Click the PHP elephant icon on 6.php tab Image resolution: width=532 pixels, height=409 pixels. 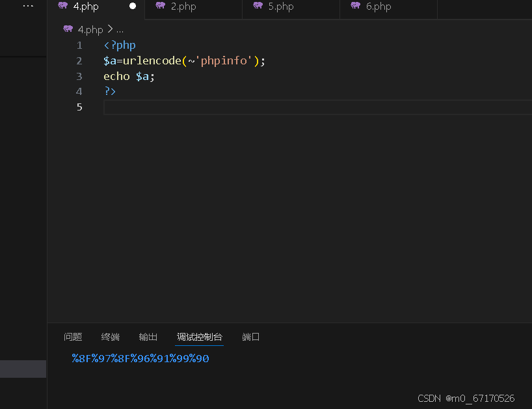click(354, 7)
